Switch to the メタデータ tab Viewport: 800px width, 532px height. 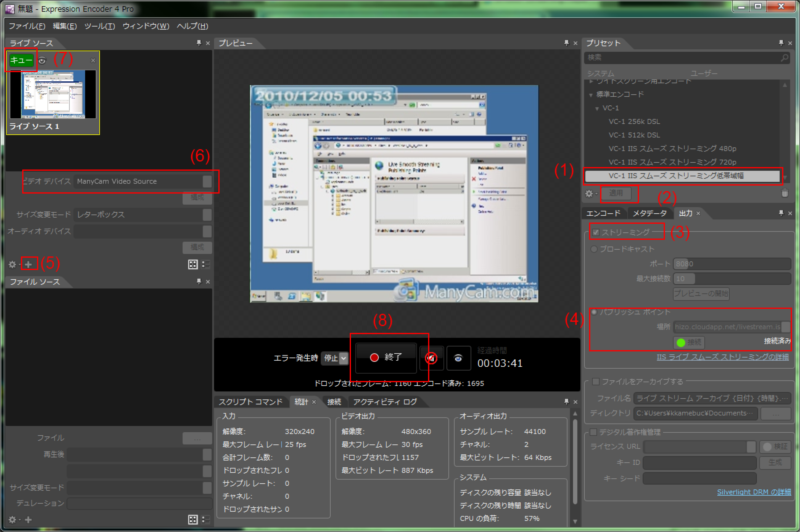(x=650, y=213)
